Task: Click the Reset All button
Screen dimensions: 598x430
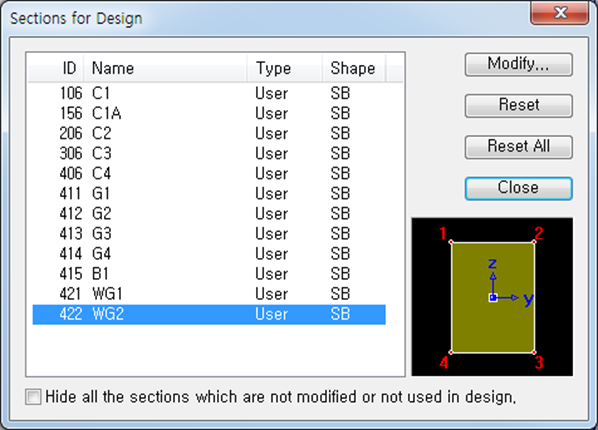Action: (518, 147)
